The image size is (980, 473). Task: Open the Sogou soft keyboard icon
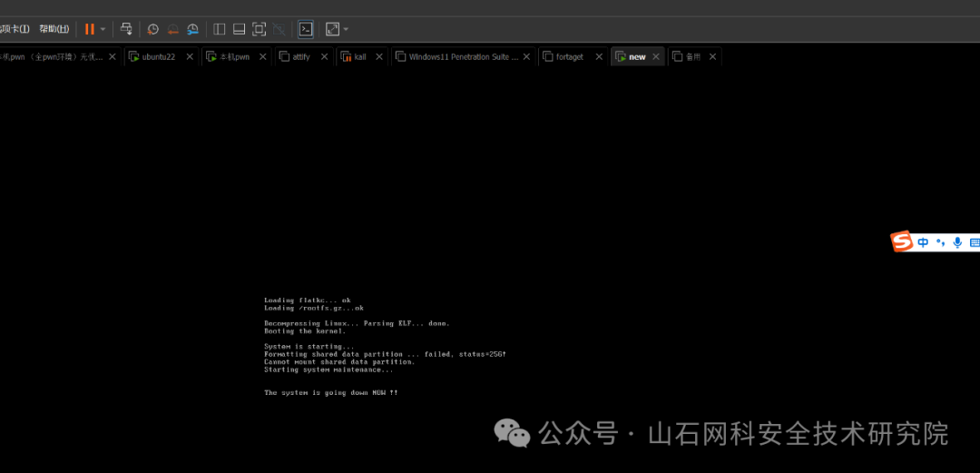click(975, 242)
